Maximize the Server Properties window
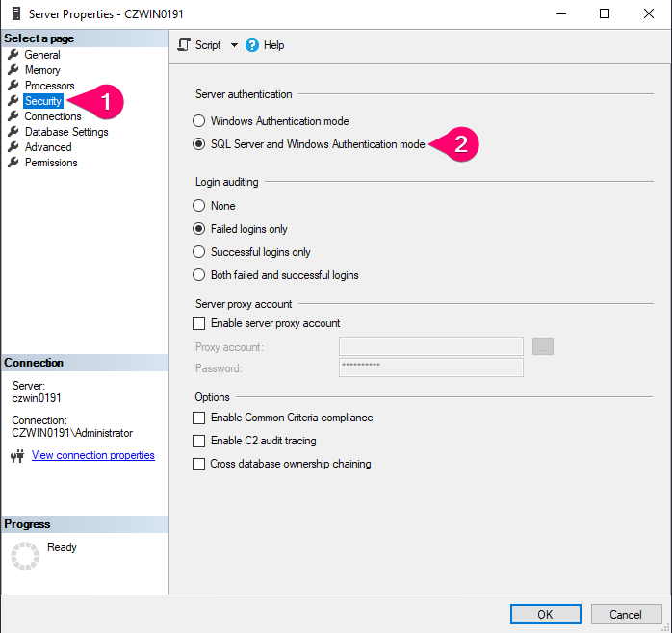The height and width of the screenshot is (633, 672). [605, 13]
